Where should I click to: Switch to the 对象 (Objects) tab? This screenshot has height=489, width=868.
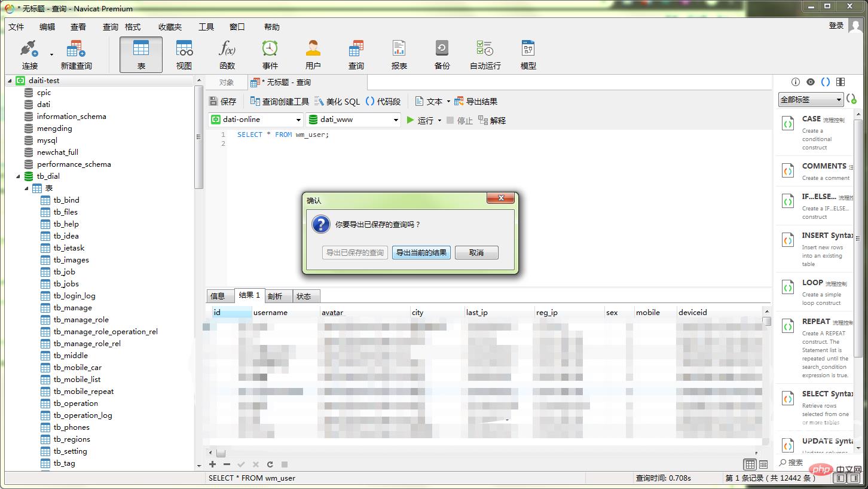[x=227, y=82]
